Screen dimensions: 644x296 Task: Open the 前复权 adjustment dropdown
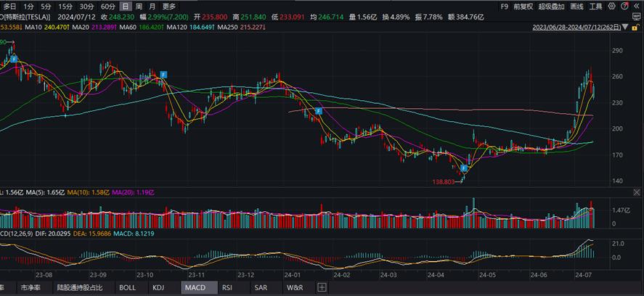(523, 6)
